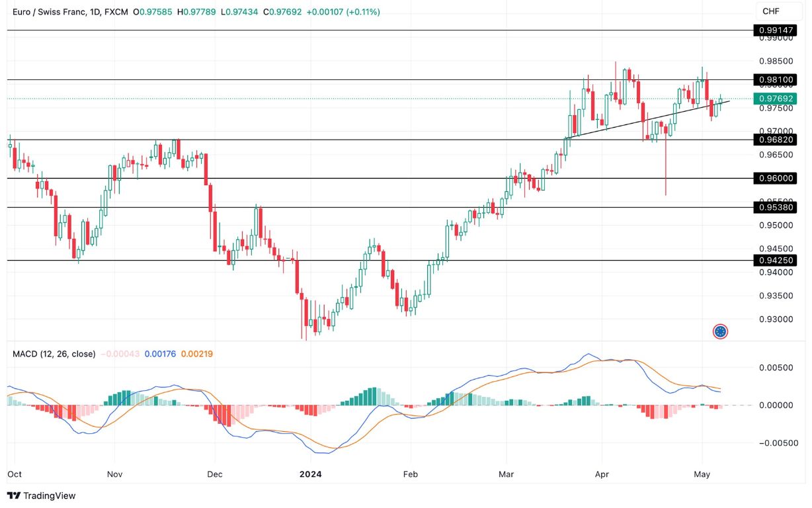Screen dimensions: 812x508
Task: Select the 0.98100 price level label
Action: [x=776, y=80]
